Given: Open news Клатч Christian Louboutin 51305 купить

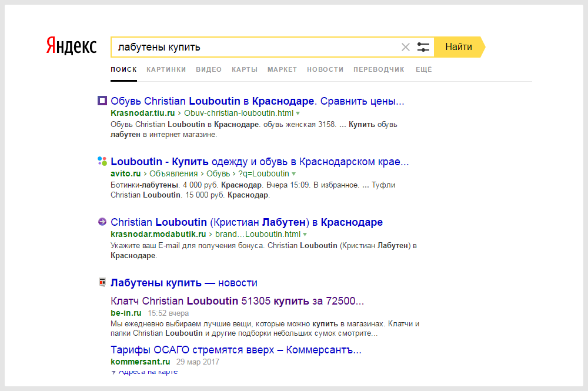Looking at the screenshot, I should [x=238, y=301].
